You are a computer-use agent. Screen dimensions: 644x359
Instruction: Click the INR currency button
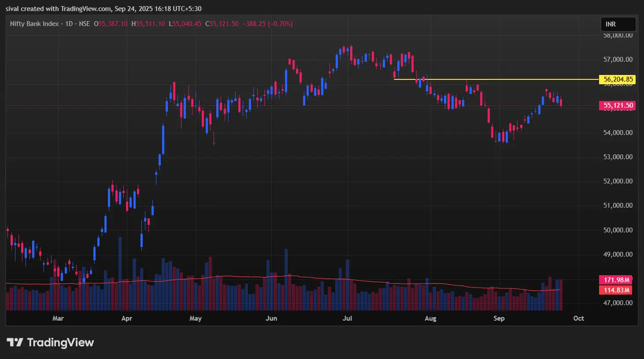(x=618, y=24)
